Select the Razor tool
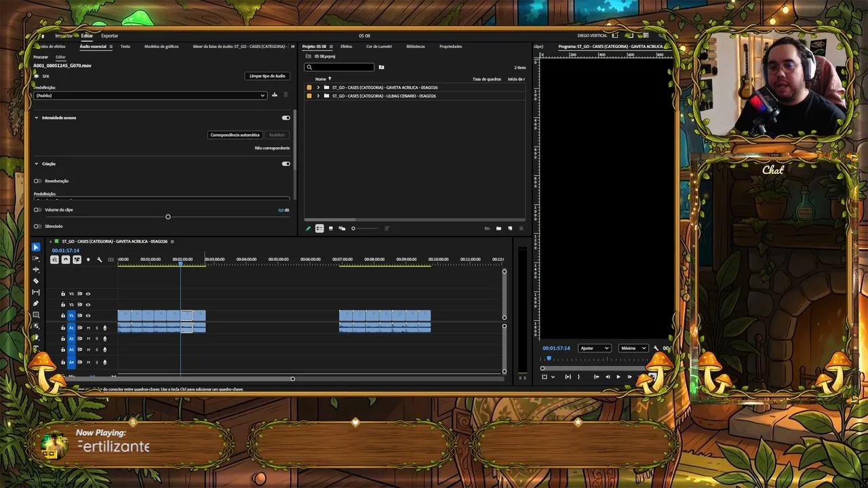 pyautogui.click(x=36, y=281)
